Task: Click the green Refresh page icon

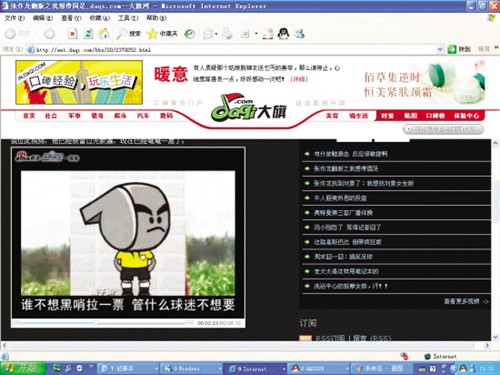Action: 88,34
